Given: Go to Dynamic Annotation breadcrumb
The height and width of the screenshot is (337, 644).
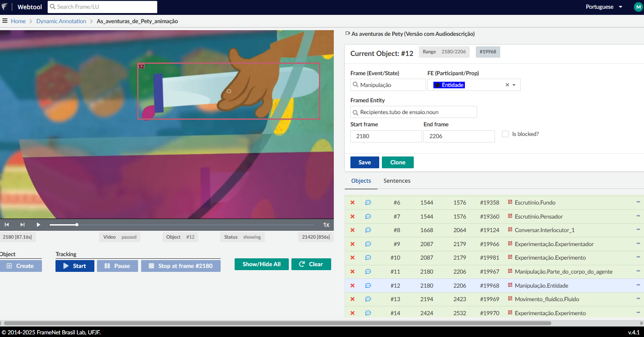Looking at the screenshot, I should click(x=61, y=21).
